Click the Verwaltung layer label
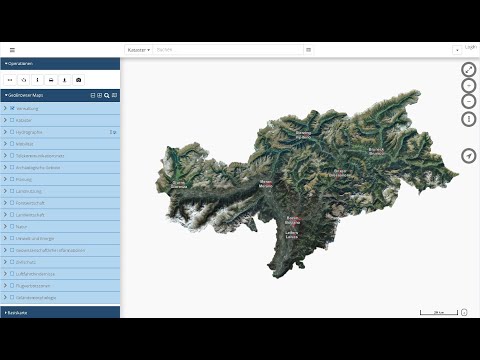 (27, 109)
